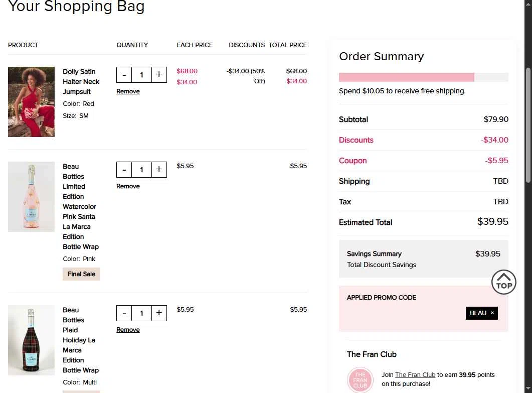View the plaid bottle wrap product image
Viewport: 532px width, 393px height.
pyautogui.click(x=31, y=340)
